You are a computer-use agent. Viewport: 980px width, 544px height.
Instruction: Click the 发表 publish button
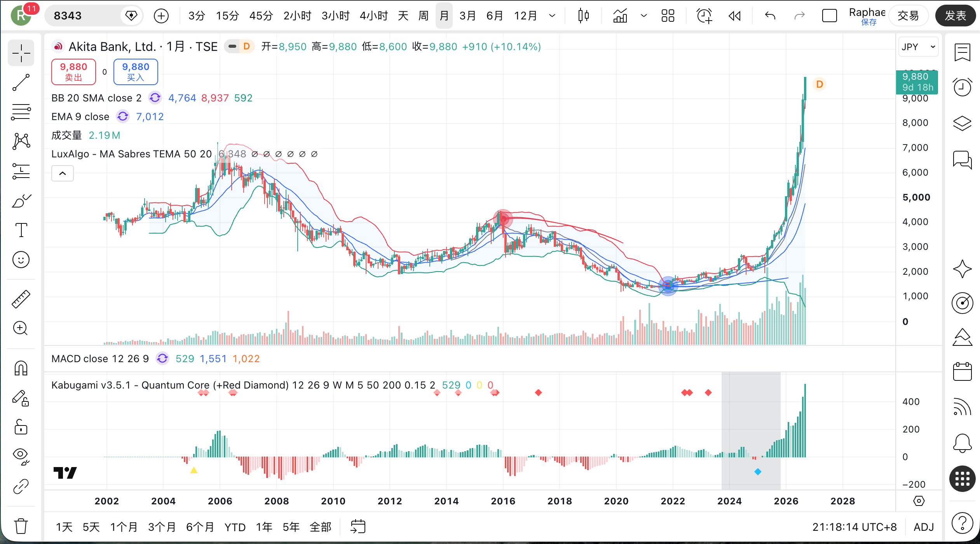point(955,16)
